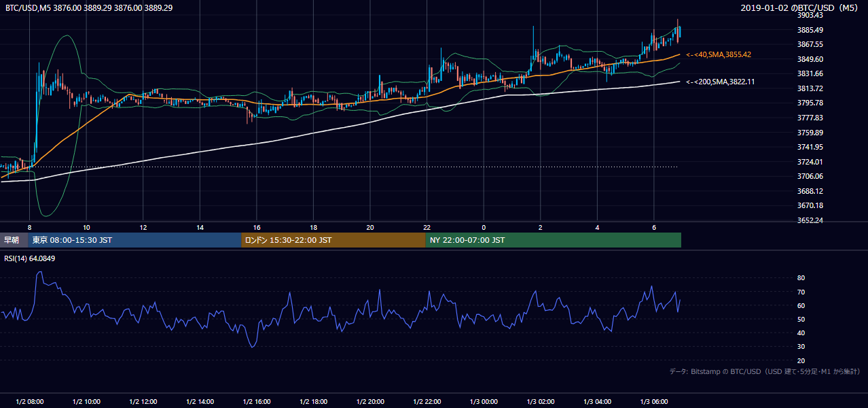Click hour label 14 under the price chart
This screenshot has width=868, height=408.
(x=200, y=227)
